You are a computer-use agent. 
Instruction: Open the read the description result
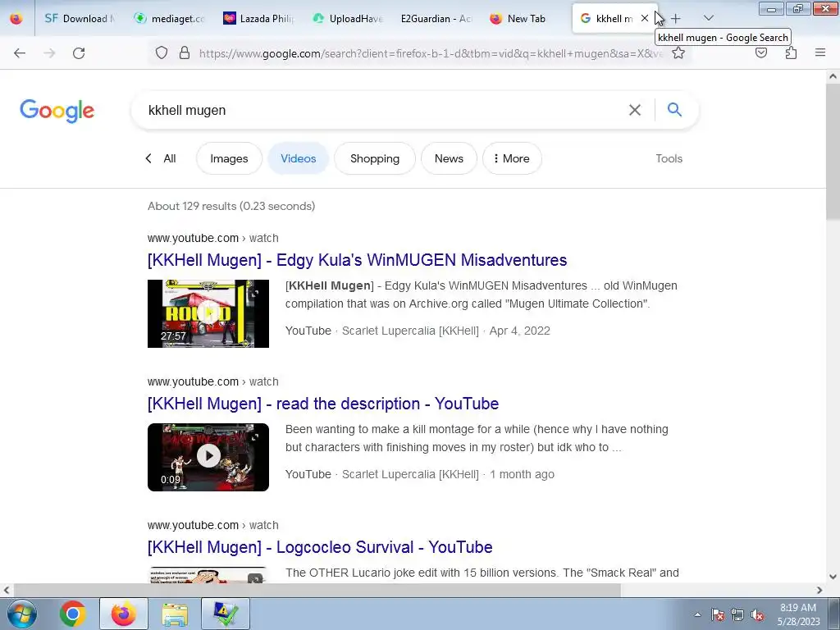click(x=323, y=404)
